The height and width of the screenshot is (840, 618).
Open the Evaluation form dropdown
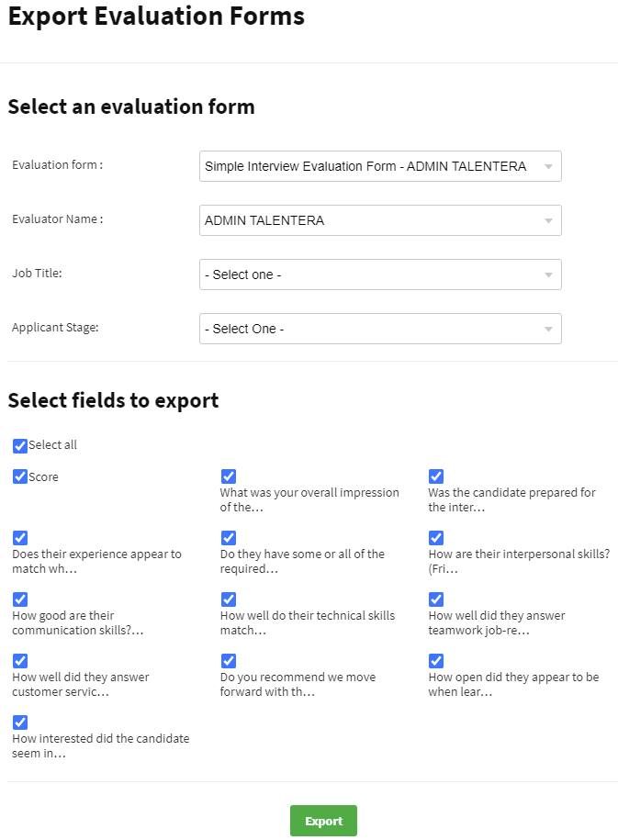point(379,166)
